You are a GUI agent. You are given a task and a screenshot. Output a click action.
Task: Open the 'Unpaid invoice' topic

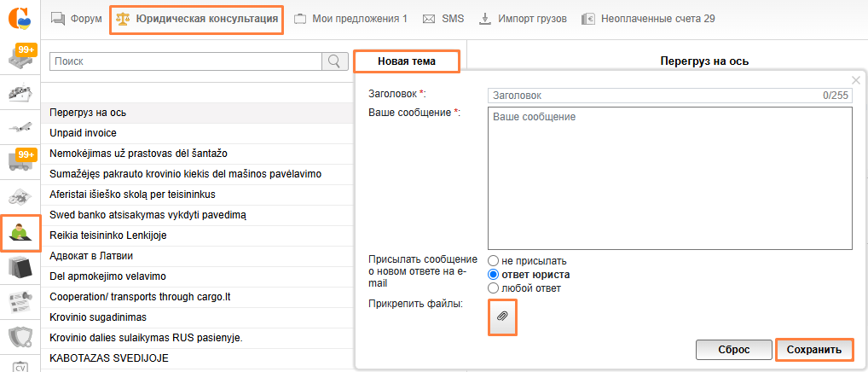tap(84, 133)
